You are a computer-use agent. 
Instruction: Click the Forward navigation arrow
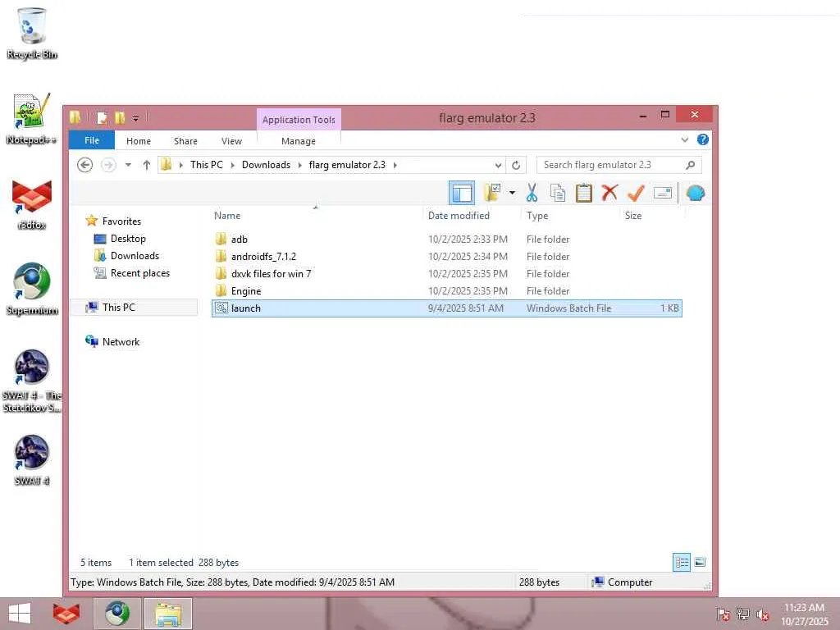coord(108,164)
